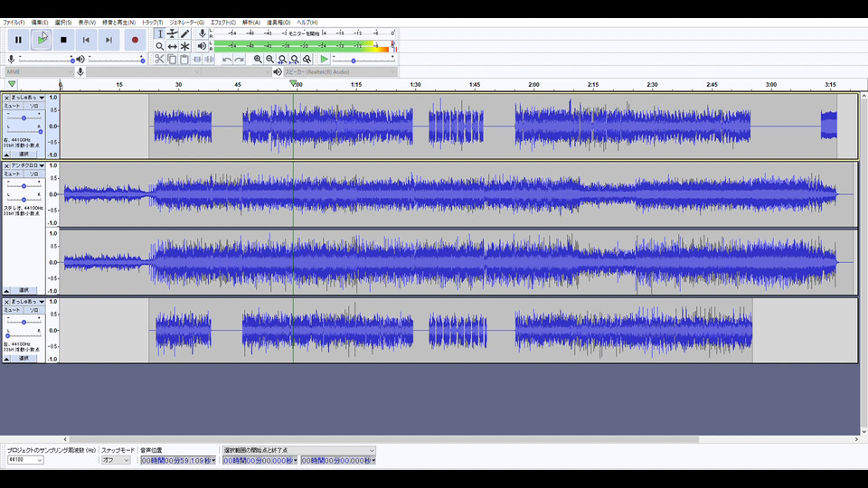Screen dimensions: 868x488
Task: Solo the bottom まっしゅあっ track
Action: [x=33, y=310]
